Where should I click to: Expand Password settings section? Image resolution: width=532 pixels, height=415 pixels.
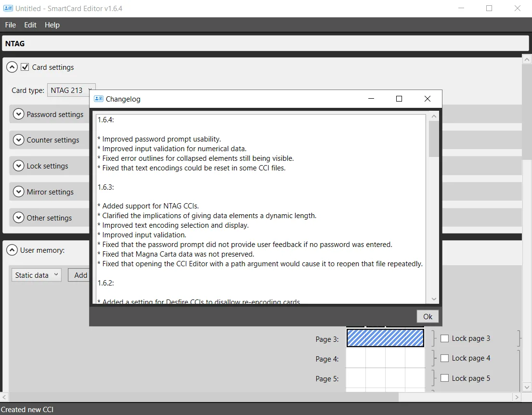[x=18, y=114]
